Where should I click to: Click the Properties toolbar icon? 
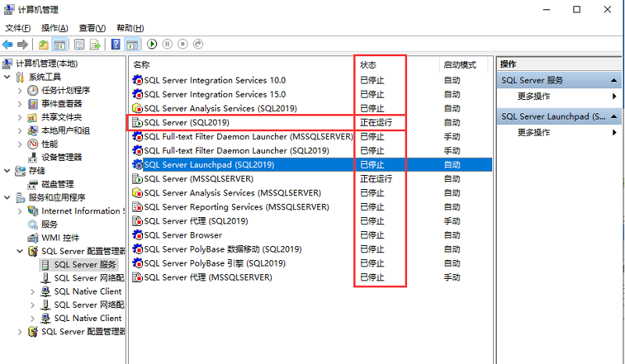coord(80,45)
